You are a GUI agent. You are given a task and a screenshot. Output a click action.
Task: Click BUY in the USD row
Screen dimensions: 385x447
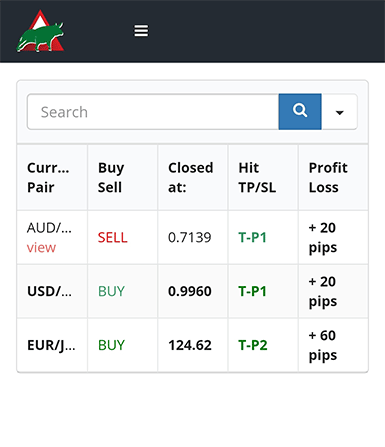[x=111, y=291]
